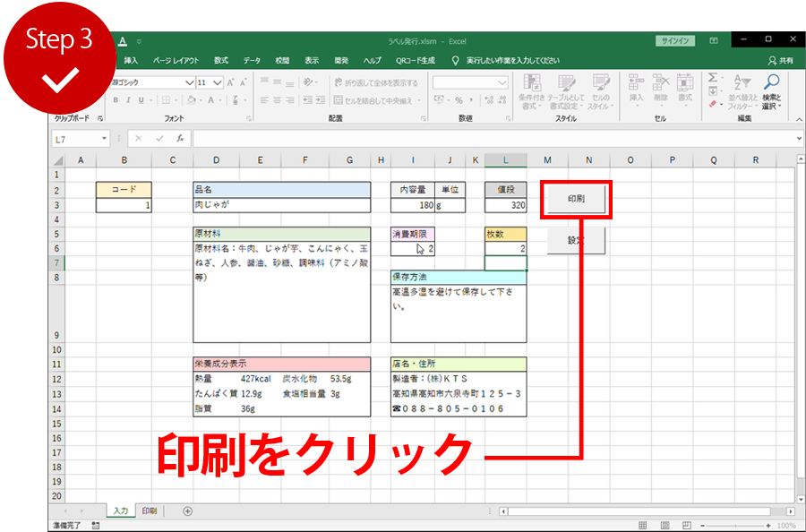The width and height of the screenshot is (806, 532).
Task: Click the font color A icon
Action: (210, 100)
